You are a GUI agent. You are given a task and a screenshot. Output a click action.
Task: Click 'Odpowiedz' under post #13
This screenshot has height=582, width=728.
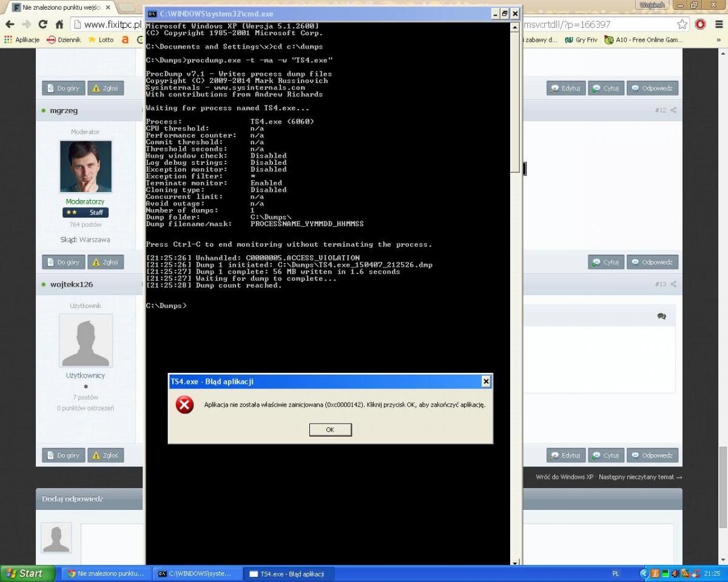[x=652, y=455]
